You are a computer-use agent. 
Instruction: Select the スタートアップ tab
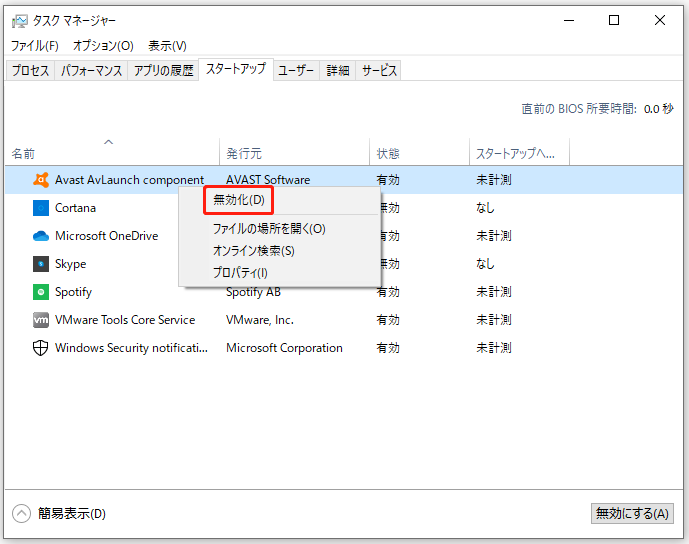[236, 69]
